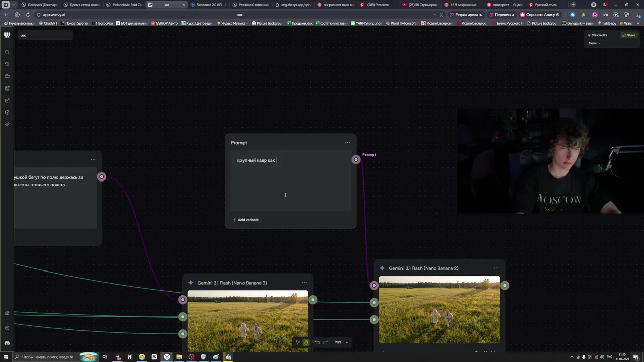
Task: Click the right Gemini node image thumbnail
Action: (439, 310)
